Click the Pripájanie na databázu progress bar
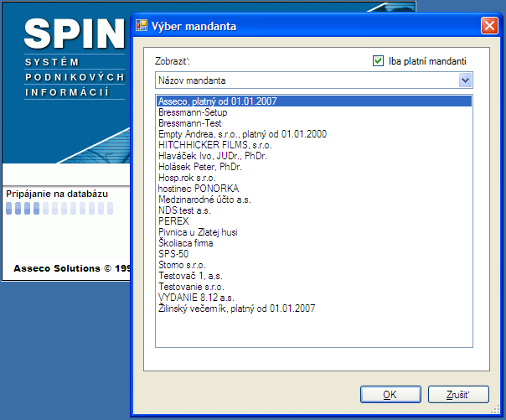This screenshot has height=420, width=506. click(x=59, y=208)
